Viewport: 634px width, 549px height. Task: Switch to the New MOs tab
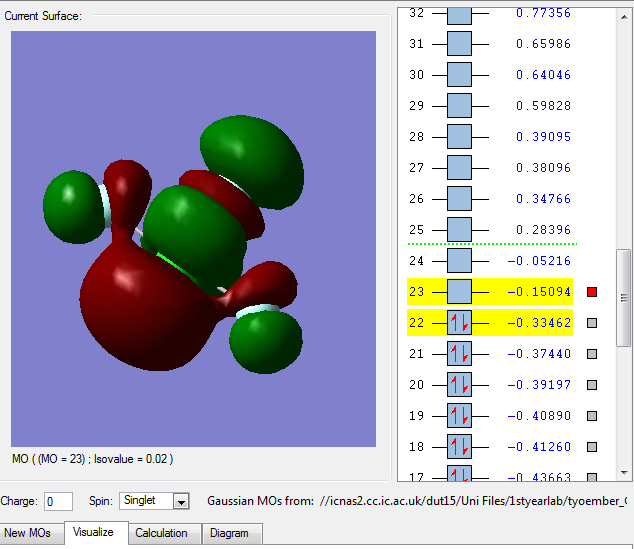[28, 533]
